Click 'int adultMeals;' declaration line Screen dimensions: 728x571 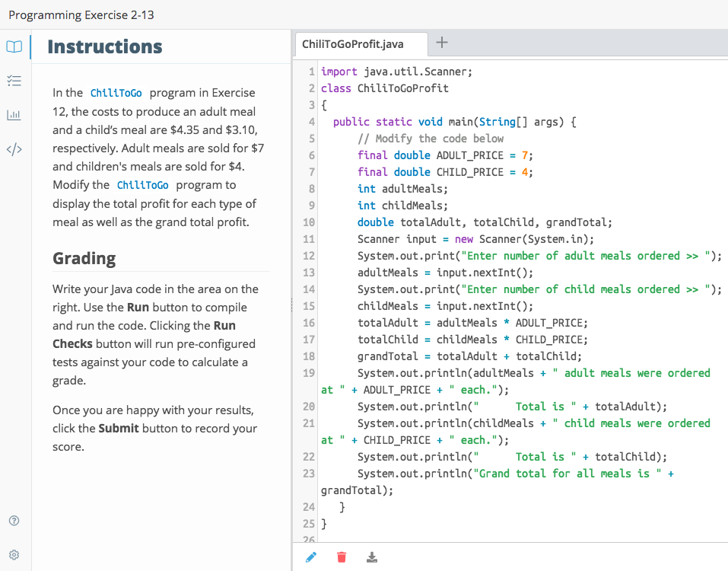(402, 189)
